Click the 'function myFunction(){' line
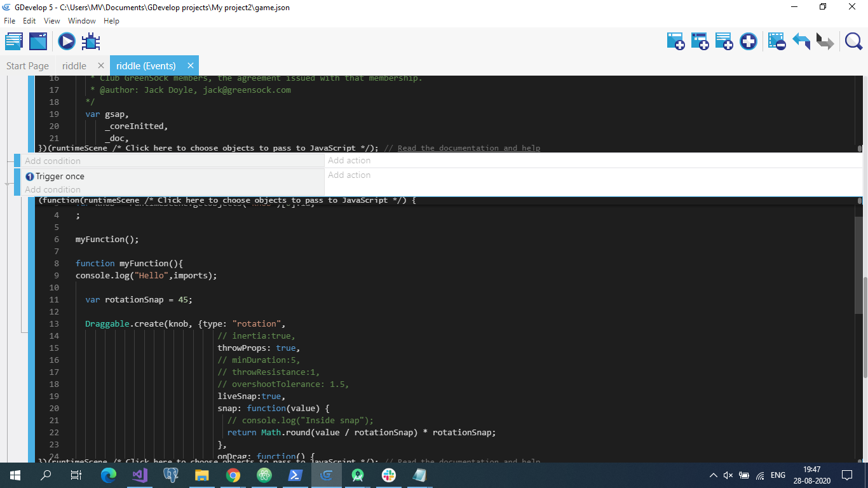 click(x=129, y=263)
